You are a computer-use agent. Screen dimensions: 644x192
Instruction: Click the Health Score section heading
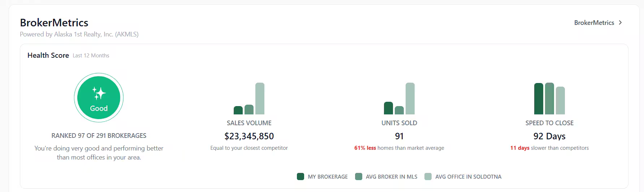coord(48,55)
